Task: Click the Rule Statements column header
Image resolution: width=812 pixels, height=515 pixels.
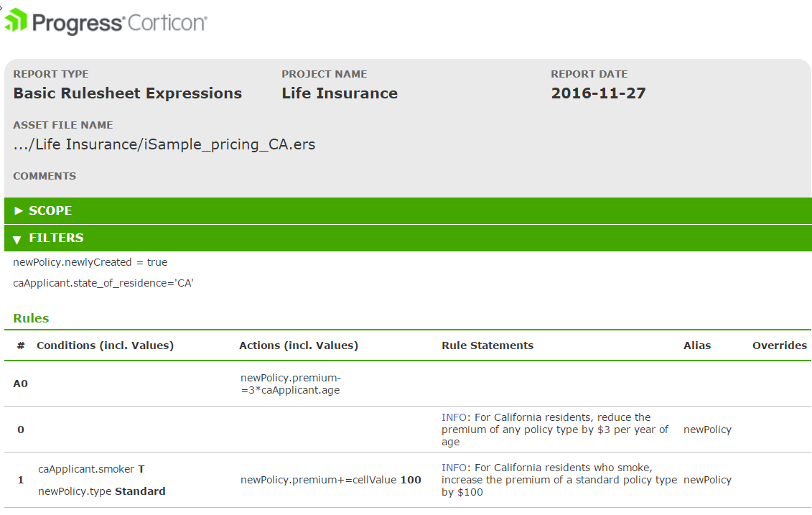Action: tap(487, 345)
